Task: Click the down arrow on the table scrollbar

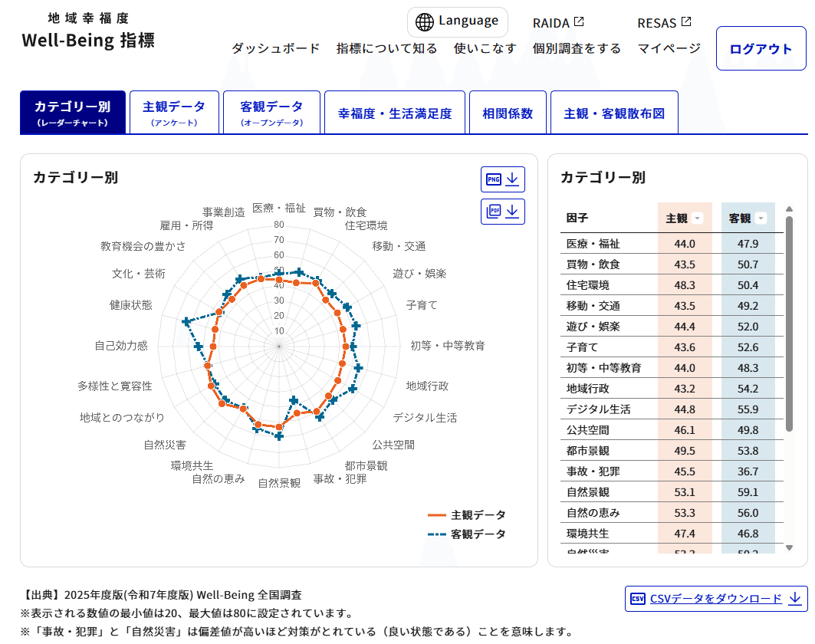Action: [x=790, y=547]
